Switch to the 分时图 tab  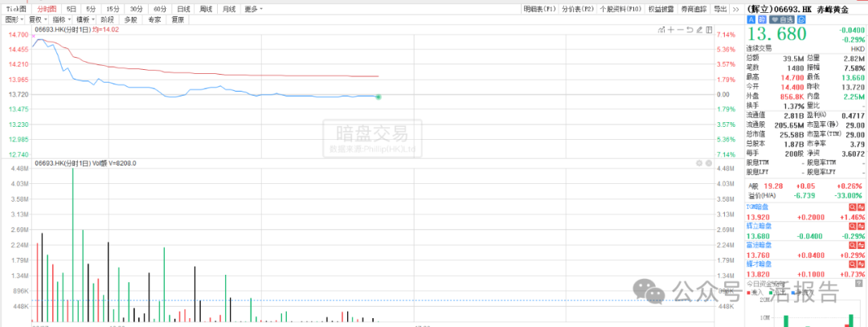click(46, 9)
